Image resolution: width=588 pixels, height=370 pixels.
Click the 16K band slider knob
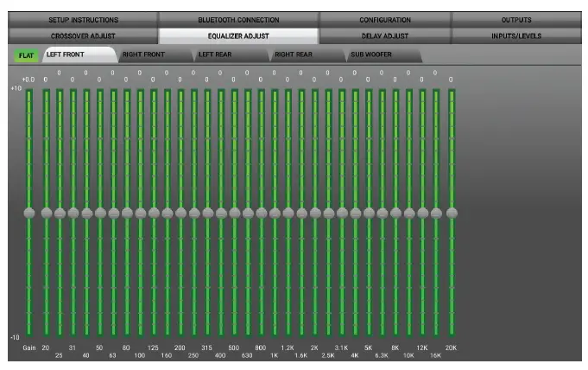(x=436, y=213)
